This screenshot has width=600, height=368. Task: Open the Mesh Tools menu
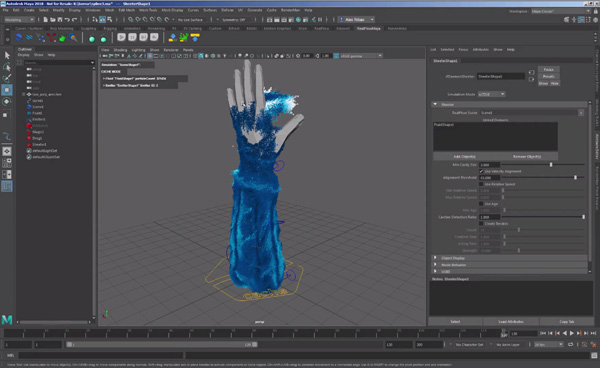pyautogui.click(x=148, y=10)
